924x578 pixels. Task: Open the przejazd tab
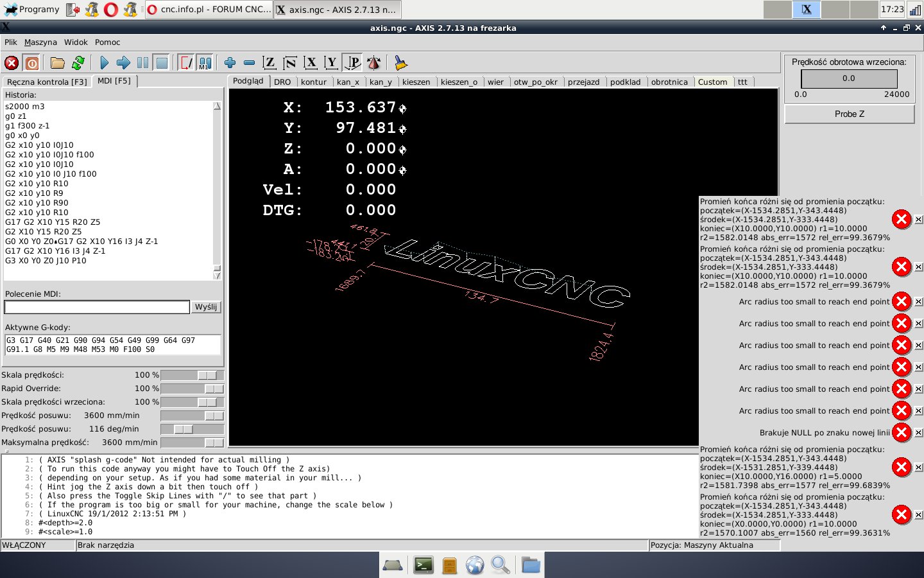tap(584, 82)
